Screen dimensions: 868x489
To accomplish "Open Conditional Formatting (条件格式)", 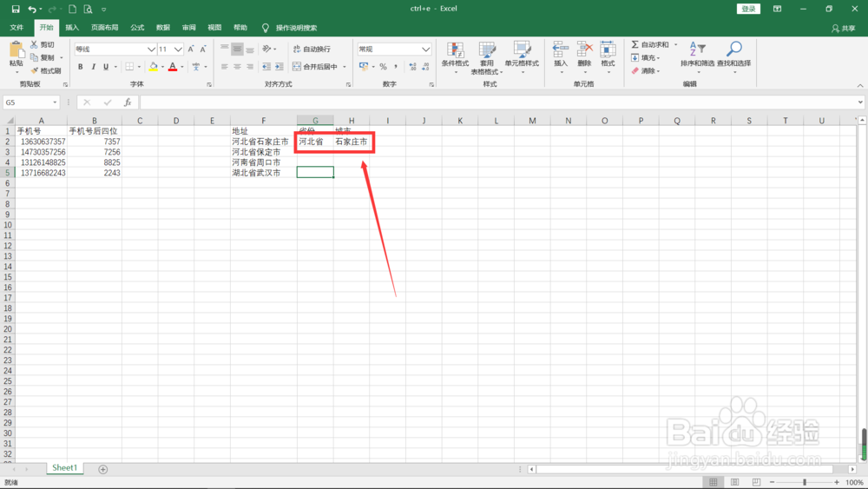I will (x=455, y=57).
